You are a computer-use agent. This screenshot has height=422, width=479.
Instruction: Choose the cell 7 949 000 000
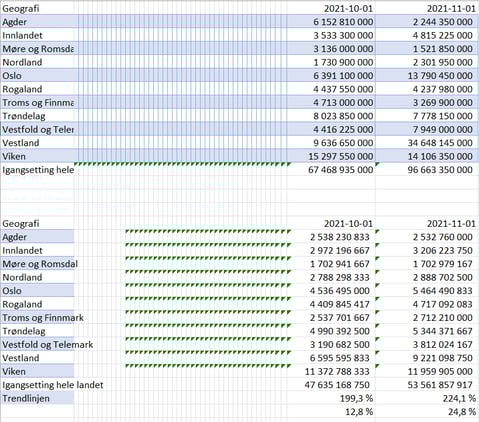(443, 130)
